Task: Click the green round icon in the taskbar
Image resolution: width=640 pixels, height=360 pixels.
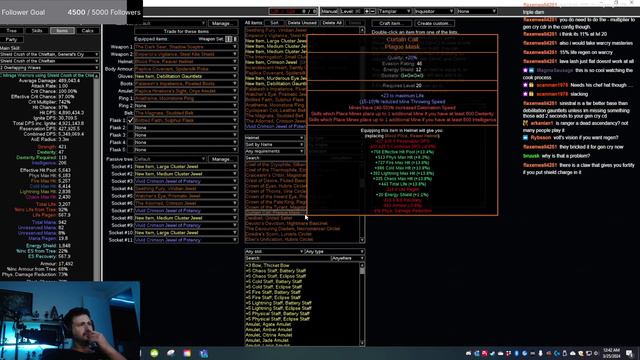Action: coord(154,353)
